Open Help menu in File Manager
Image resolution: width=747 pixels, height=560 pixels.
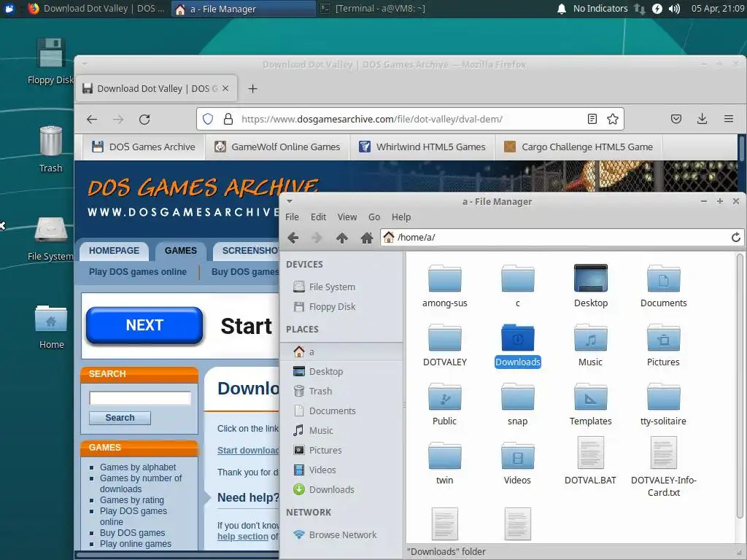(401, 217)
